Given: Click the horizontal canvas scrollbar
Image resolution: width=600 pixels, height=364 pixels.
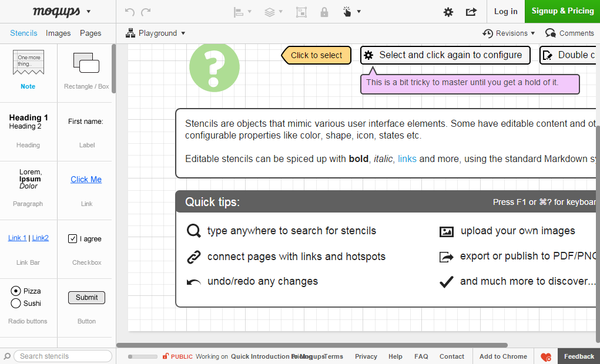Looking at the screenshot, I should [312, 345].
